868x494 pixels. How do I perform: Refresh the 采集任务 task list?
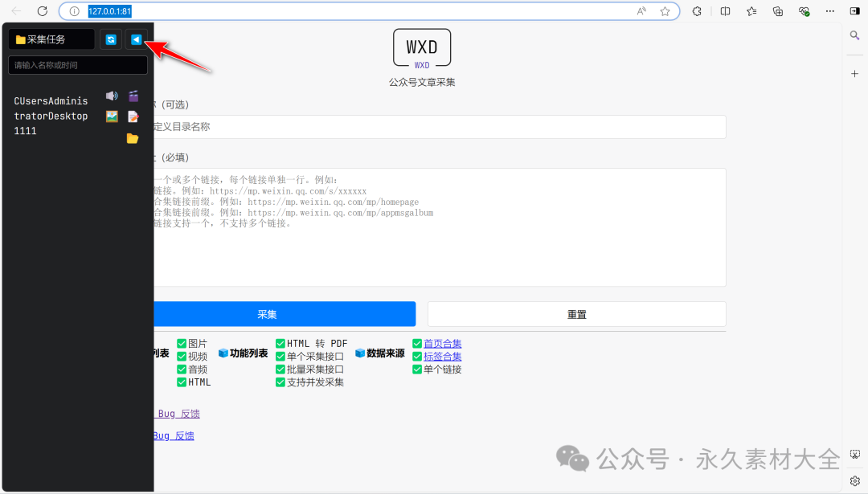click(x=110, y=39)
